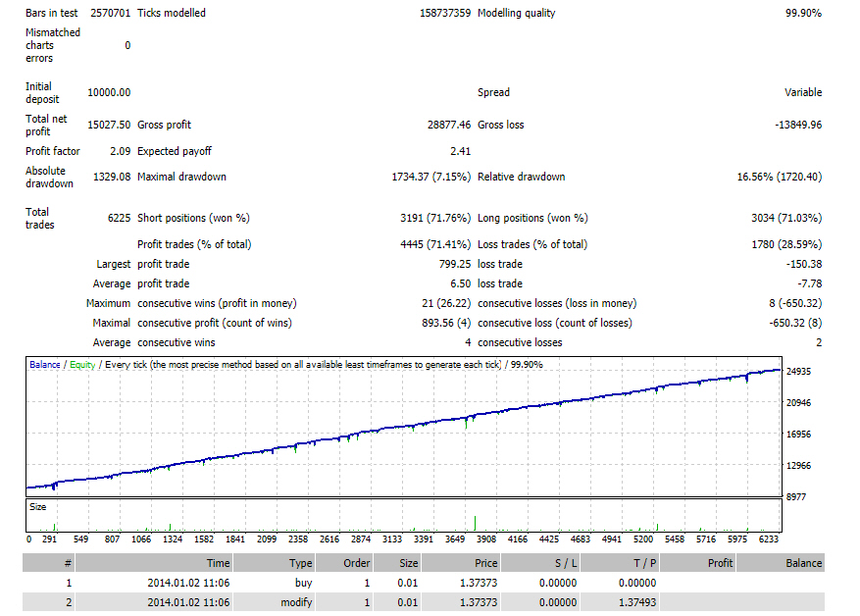This screenshot has width=860, height=616.
Task: Click the 6233 trade number axis label
Action: (x=769, y=539)
